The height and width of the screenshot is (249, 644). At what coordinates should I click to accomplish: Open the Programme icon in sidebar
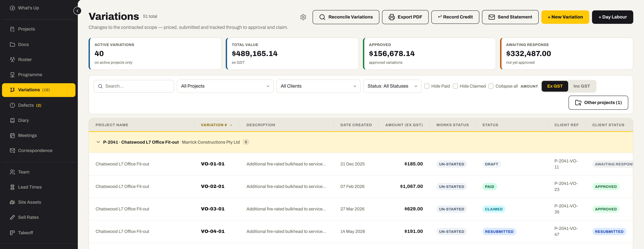[12, 75]
